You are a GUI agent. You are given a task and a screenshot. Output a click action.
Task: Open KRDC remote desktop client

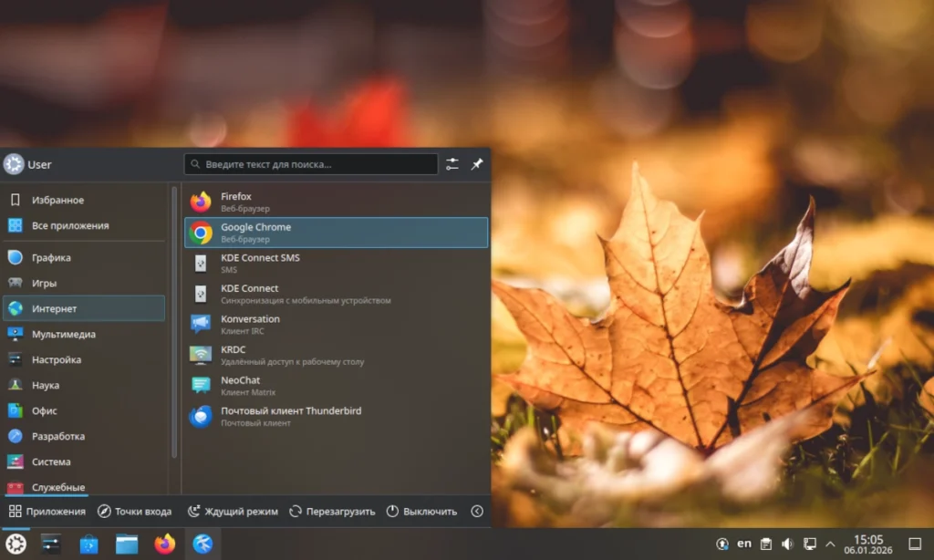click(x=336, y=355)
